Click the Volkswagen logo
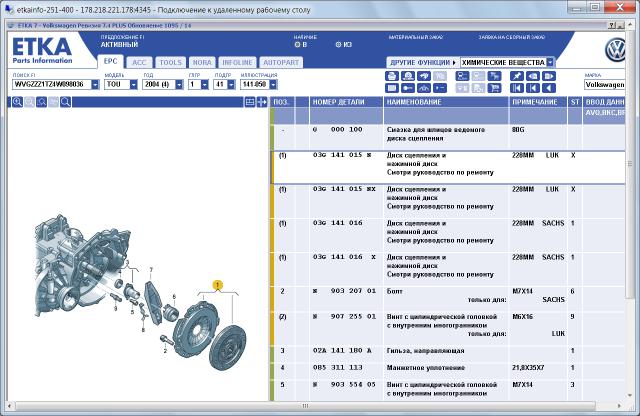The image size is (640, 416). tap(615, 50)
